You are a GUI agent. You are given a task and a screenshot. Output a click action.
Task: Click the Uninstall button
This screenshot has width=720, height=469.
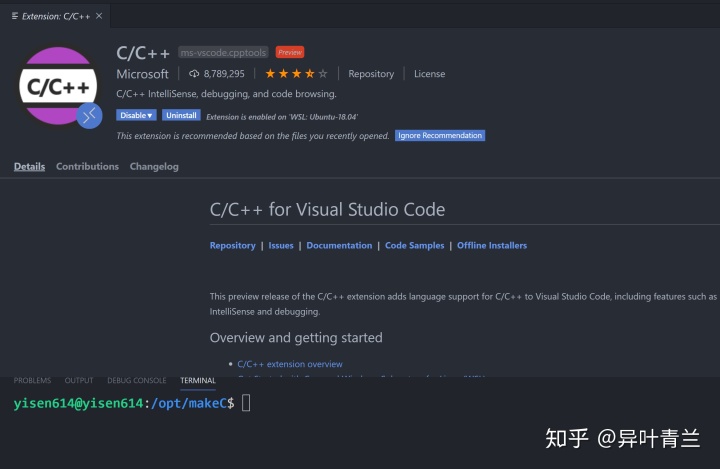click(x=181, y=115)
